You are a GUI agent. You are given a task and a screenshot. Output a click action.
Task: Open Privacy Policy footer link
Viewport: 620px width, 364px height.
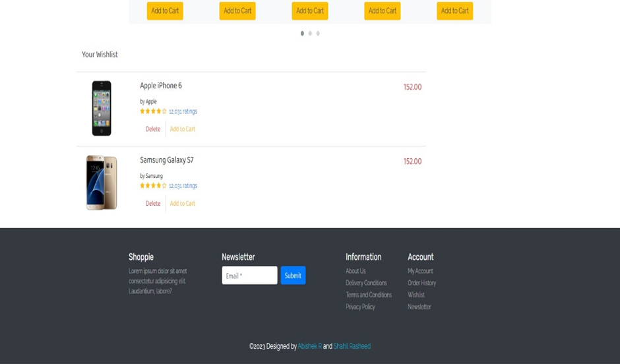coord(360,307)
